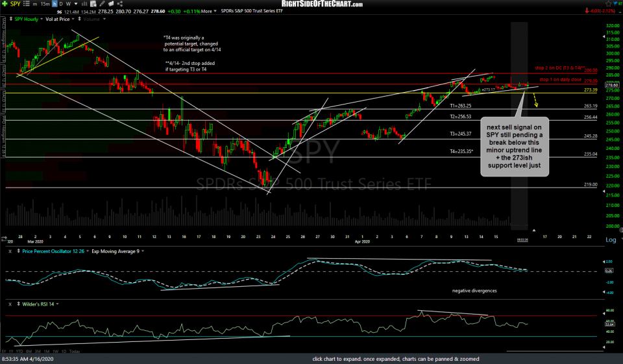
Task: Click move arrows beside Price Percent Oscillator
Action: click(x=18, y=251)
